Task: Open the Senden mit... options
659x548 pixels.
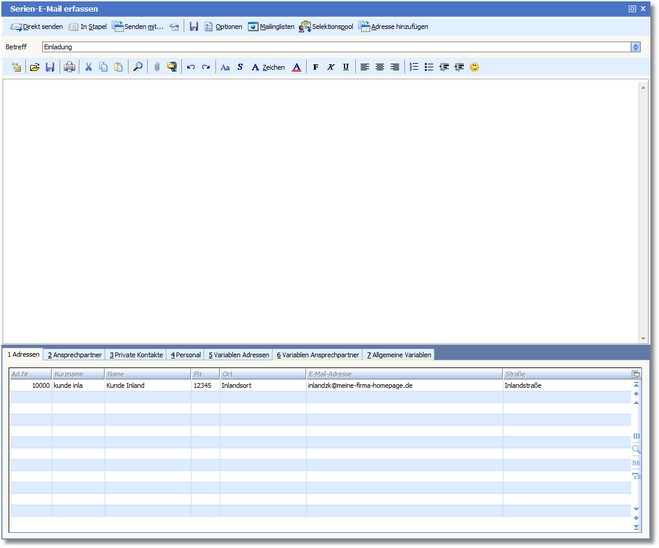Action: tap(138, 26)
